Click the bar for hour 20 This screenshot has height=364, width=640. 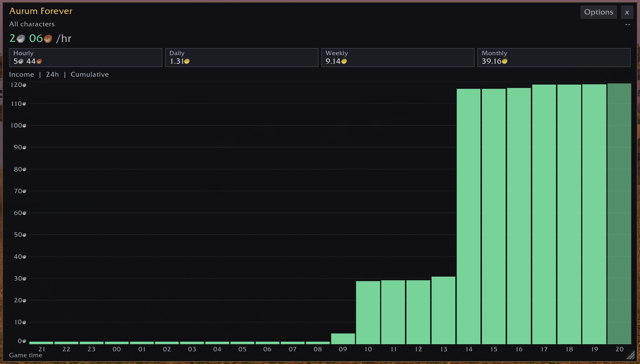[619, 214]
